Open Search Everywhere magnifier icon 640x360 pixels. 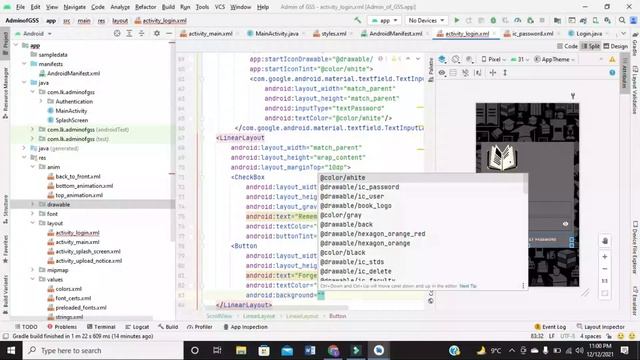(x=622, y=20)
